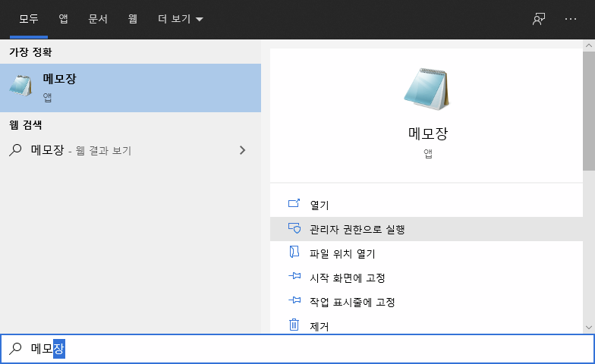This screenshot has height=364, width=595.
Task: Click the magnifier icon beside 웹 결과 보기
Action: [x=15, y=150]
